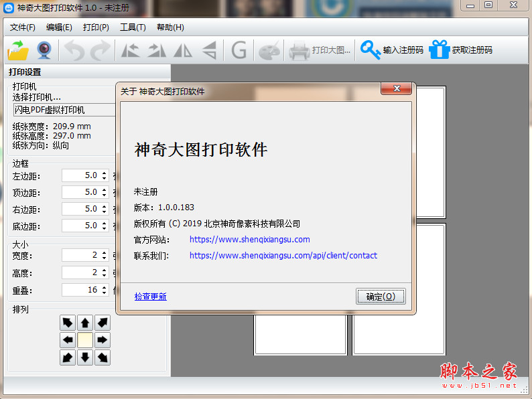Image resolution: width=532 pixels, height=399 pixels.
Task: Adjust 底边距 spinner arrows
Action: pyautogui.click(x=105, y=226)
